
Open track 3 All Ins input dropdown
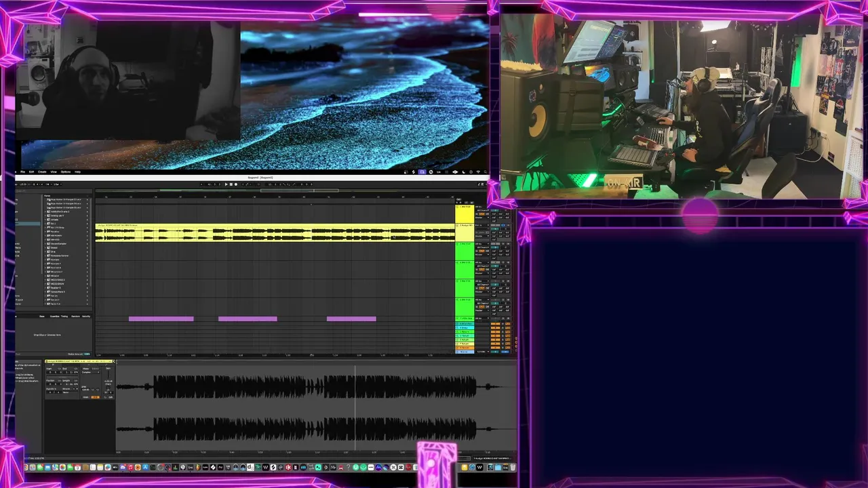[482, 244]
